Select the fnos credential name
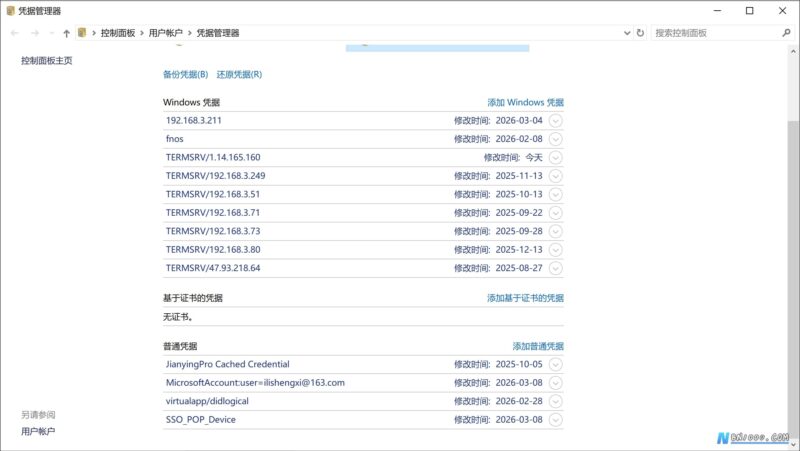Screen dimensions: 800x451 [x=174, y=139]
